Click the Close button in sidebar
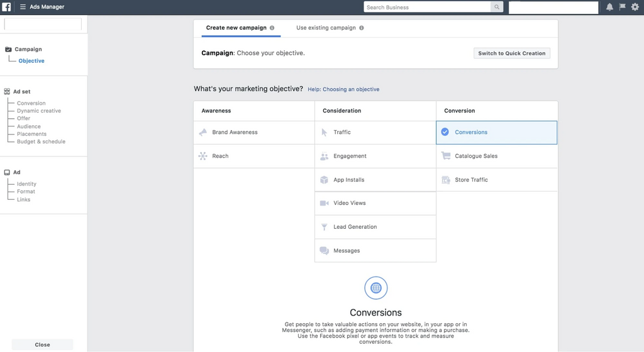This screenshot has height=352, width=644. pyautogui.click(x=42, y=344)
